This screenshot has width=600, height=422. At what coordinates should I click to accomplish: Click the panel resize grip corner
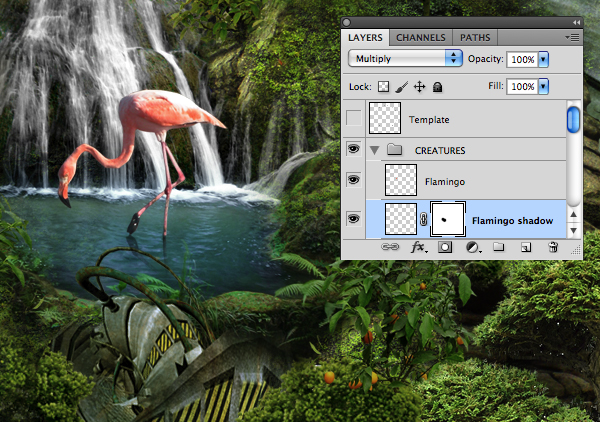click(x=576, y=251)
